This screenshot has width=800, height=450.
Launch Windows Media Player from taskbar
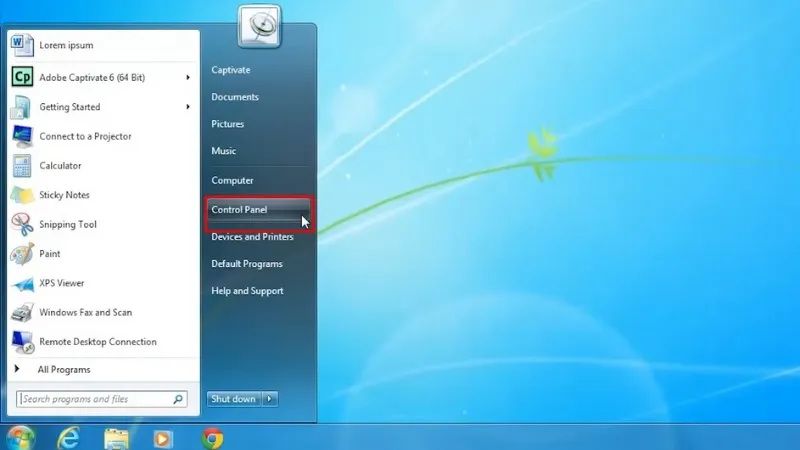[x=163, y=438]
